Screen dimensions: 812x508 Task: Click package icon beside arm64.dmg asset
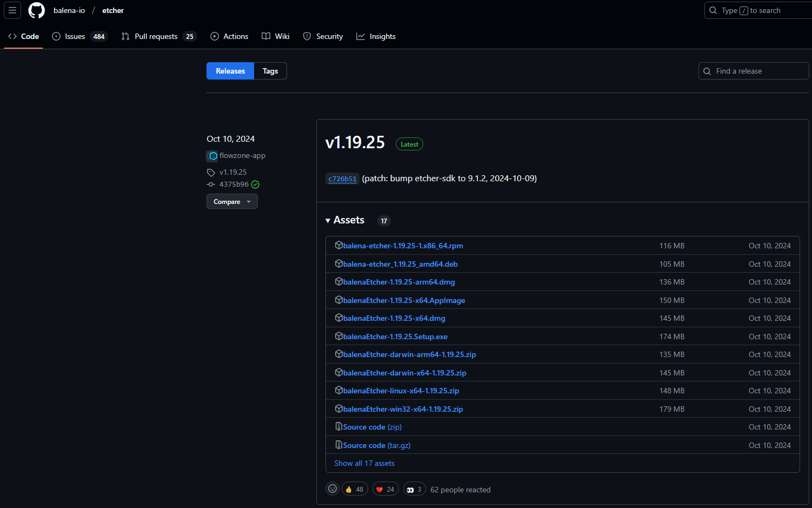point(339,281)
